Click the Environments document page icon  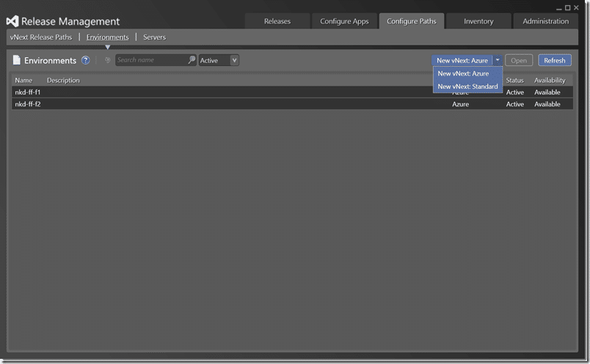(17, 60)
